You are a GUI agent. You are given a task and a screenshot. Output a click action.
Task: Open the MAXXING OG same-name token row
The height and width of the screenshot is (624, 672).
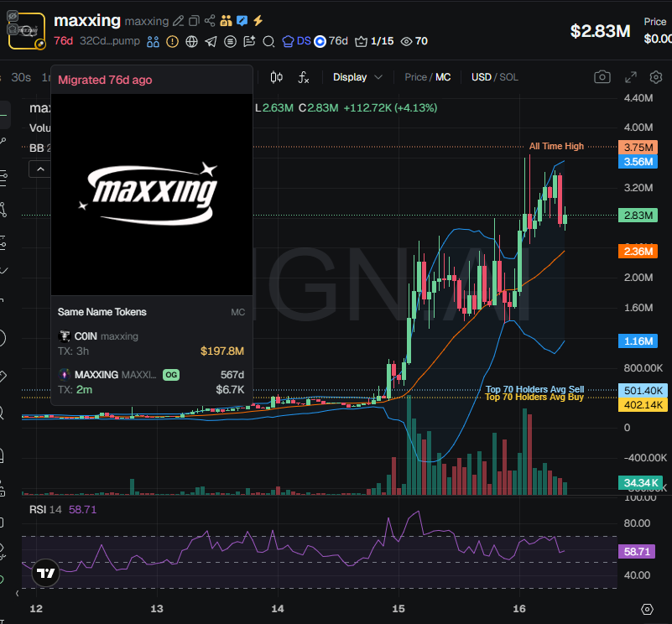151,382
